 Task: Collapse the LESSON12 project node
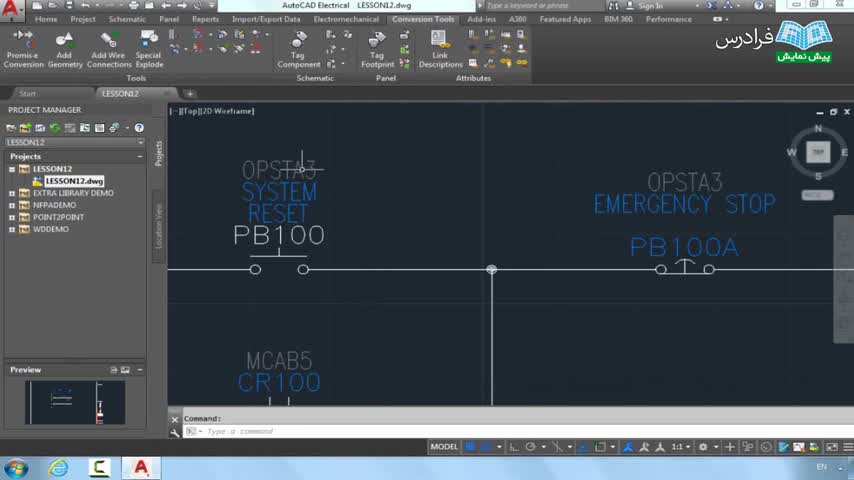tap(12, 169)
